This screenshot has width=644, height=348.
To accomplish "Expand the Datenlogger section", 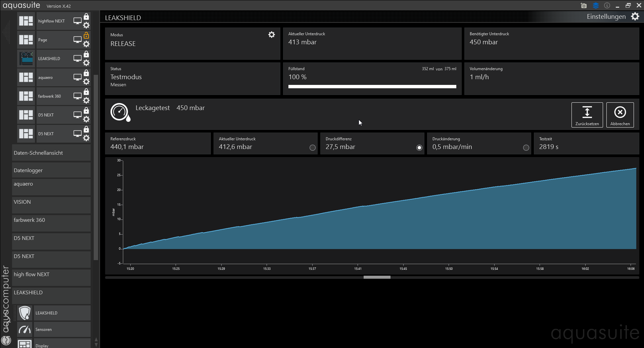I will tap(51, 170).
